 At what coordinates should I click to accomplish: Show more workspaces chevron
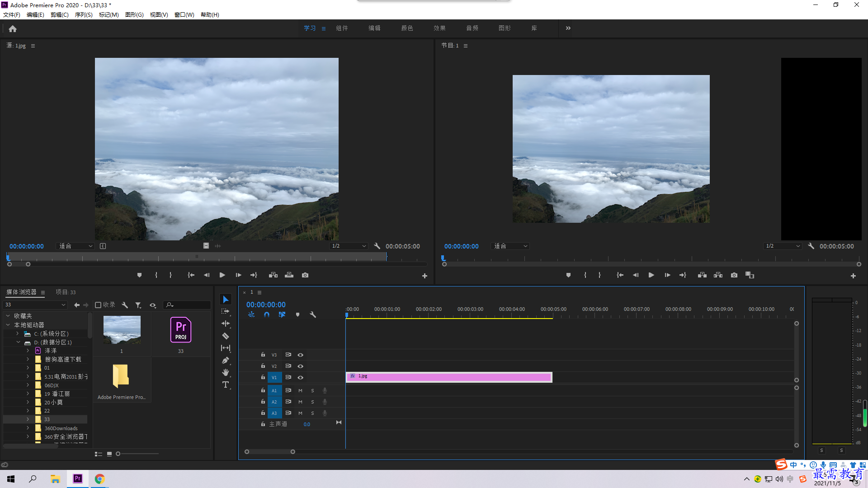pyautogui.click(x=568, y=28)
